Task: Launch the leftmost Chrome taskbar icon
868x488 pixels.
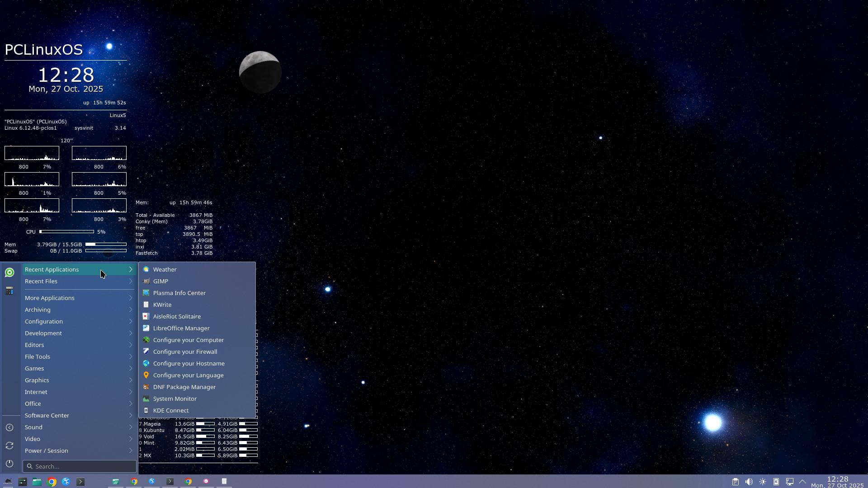Action: (x=52, y=482)
